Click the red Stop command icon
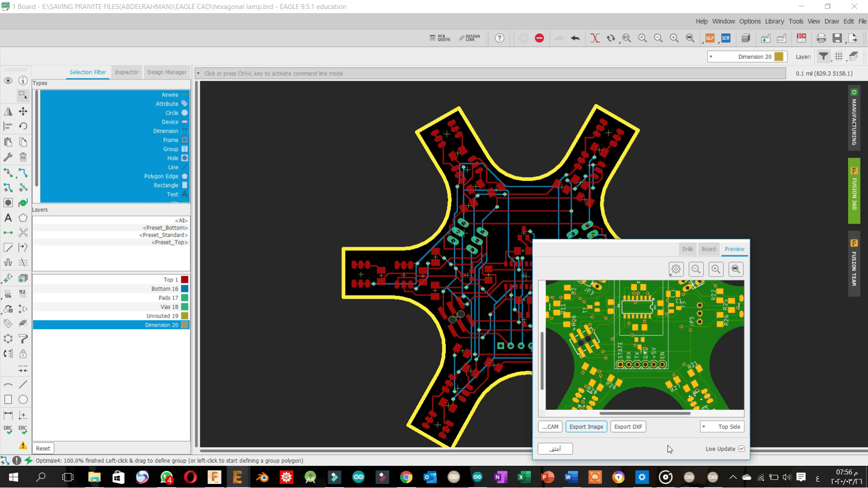 [539, 38]
